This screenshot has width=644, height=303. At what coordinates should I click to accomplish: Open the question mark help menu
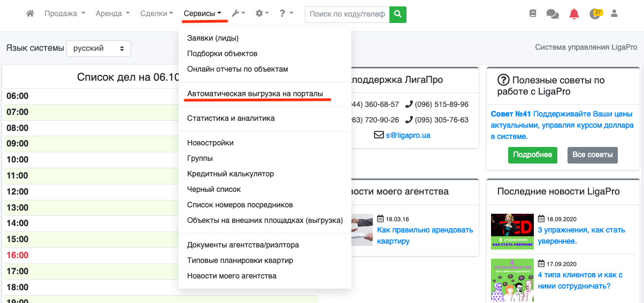click(x=285, y=14)
